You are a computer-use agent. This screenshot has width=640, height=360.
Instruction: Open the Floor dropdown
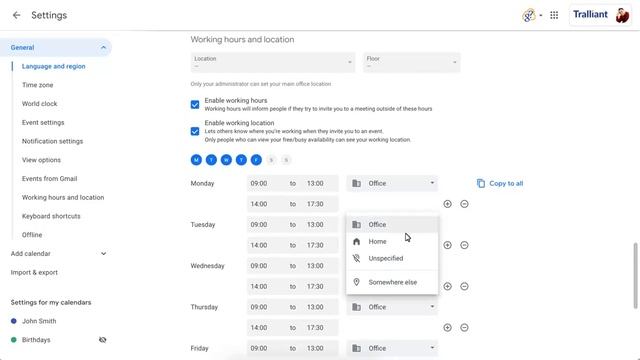tap(411, 62)
